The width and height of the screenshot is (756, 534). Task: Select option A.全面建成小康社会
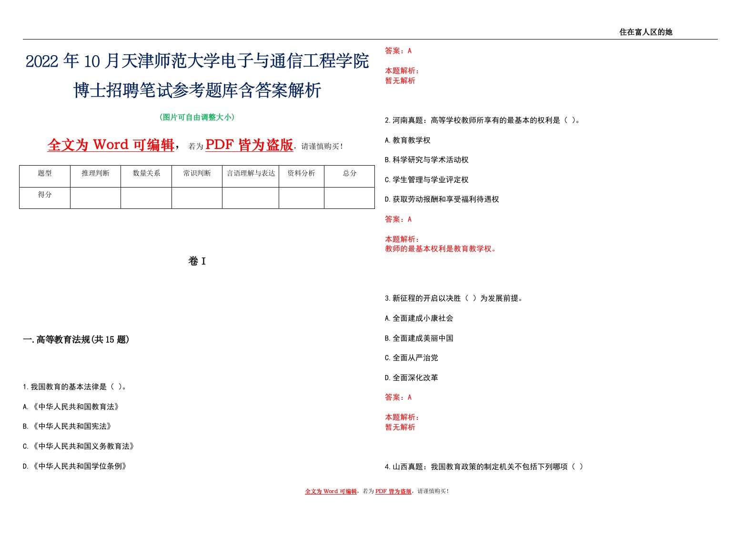click(419, 318)
